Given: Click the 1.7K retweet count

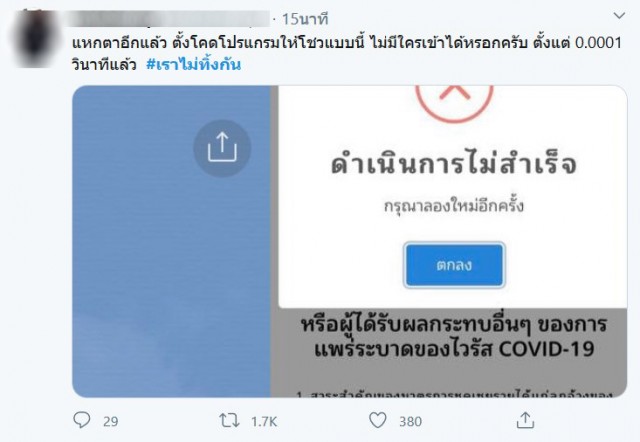Looking at the screenshot, I should point(264,421).
